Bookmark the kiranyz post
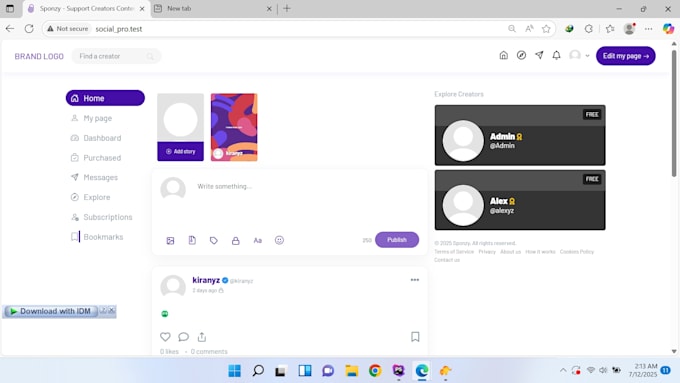The image size is (680, 383). coord(415,337)
